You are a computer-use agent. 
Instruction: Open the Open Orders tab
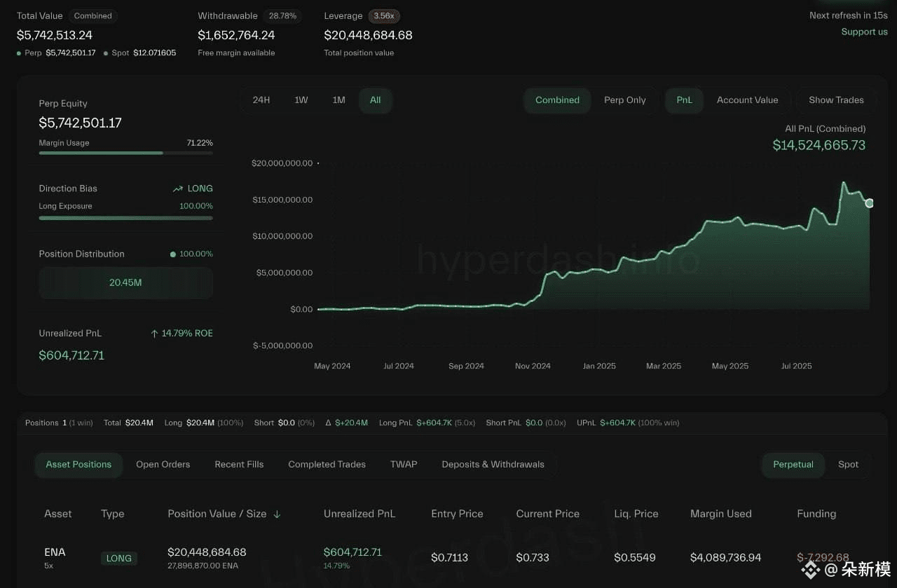point(163,465)
